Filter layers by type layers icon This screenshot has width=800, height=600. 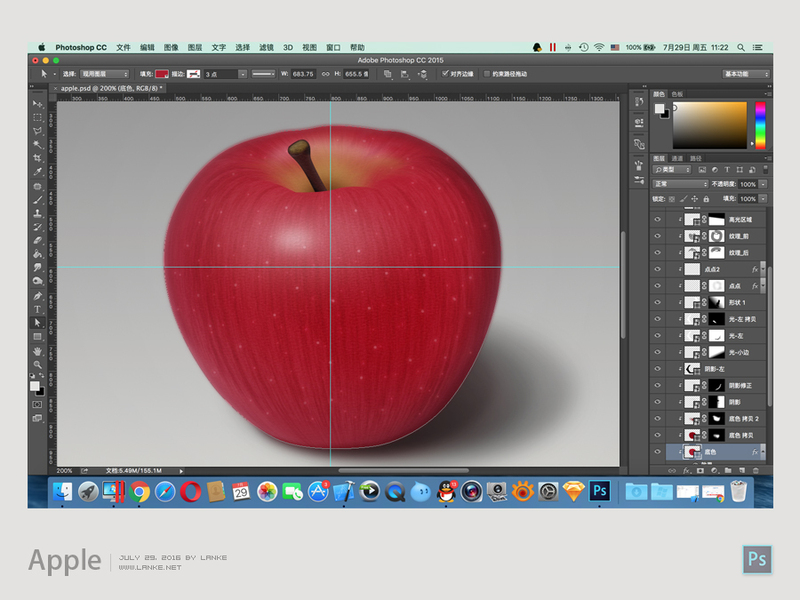(727, 170)
